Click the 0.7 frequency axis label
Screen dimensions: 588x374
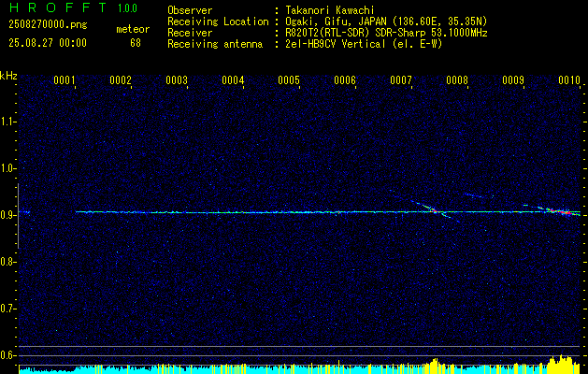tap(7, 309)
